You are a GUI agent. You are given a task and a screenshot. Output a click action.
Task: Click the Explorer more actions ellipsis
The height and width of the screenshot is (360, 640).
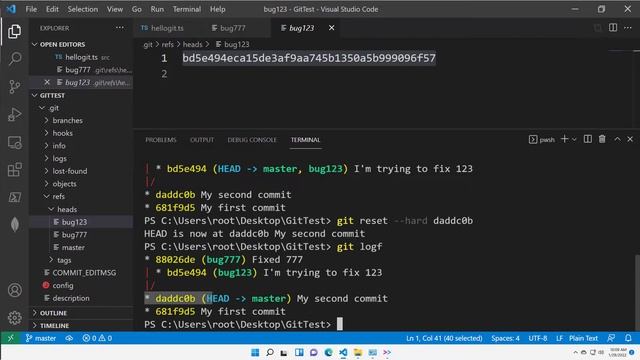point(120,28)
